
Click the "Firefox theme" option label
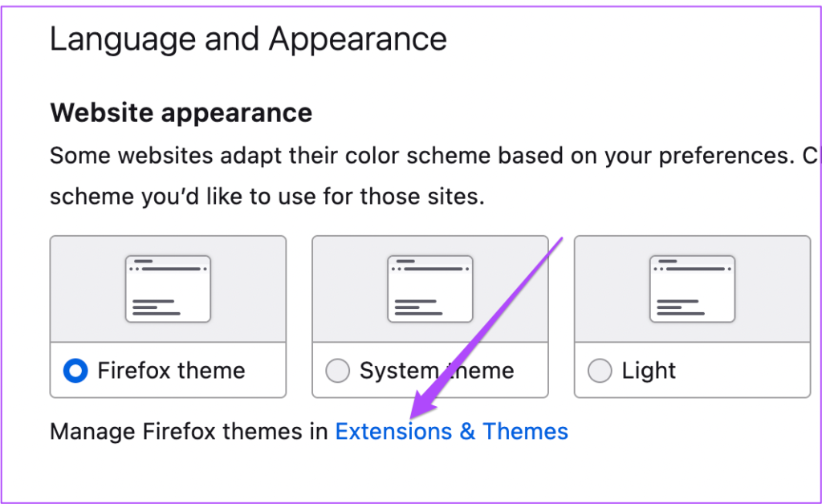(171, 371)
